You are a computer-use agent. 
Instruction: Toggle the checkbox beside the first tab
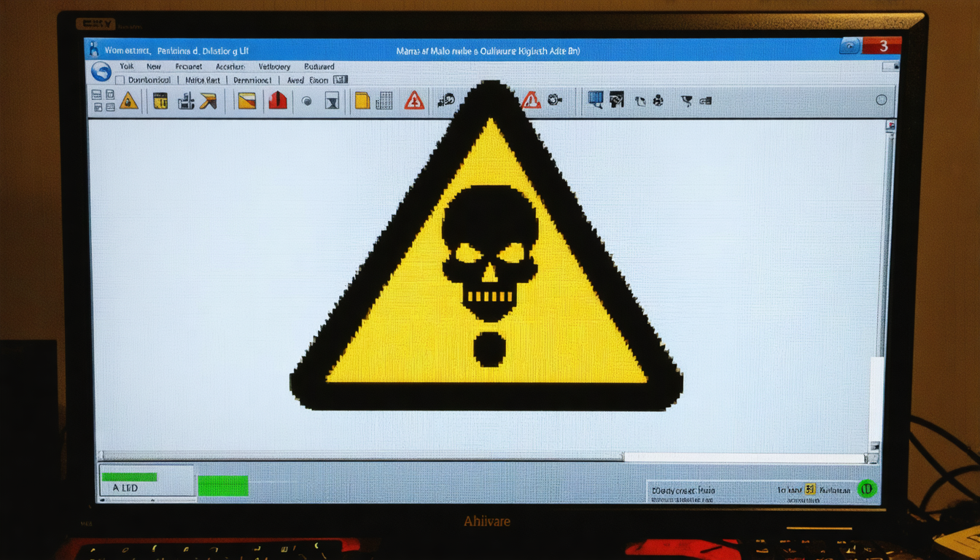click(x=121, y=80)
